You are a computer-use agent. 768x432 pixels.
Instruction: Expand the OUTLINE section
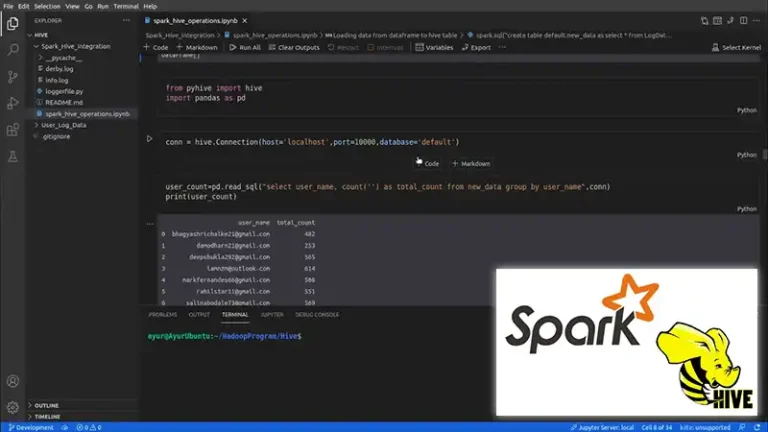[82, 406]
